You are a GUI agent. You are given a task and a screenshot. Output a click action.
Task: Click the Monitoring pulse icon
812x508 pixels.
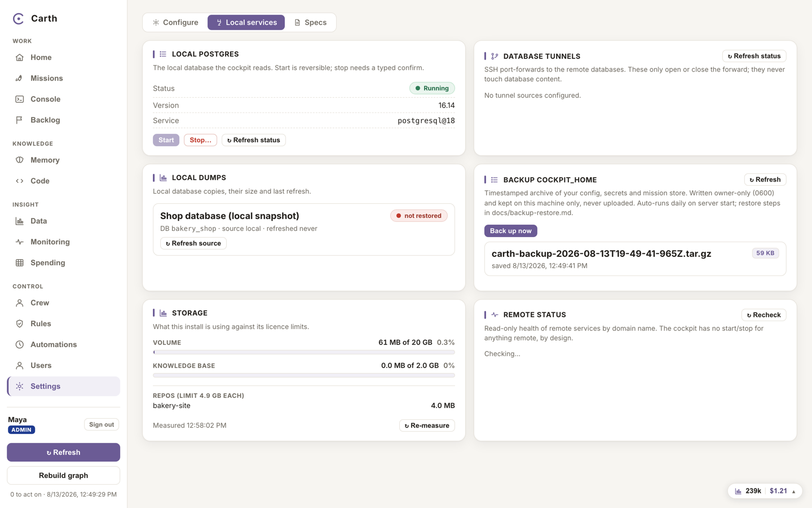coord(20,242)
